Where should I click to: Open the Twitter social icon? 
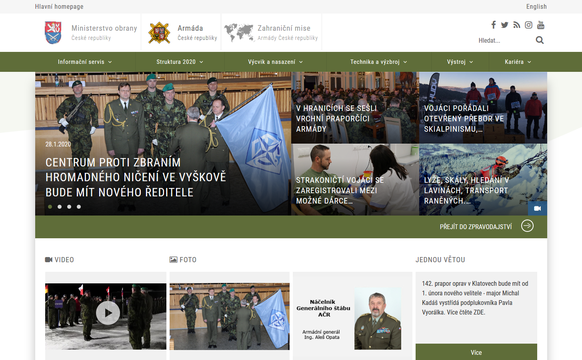click(504, 25)
